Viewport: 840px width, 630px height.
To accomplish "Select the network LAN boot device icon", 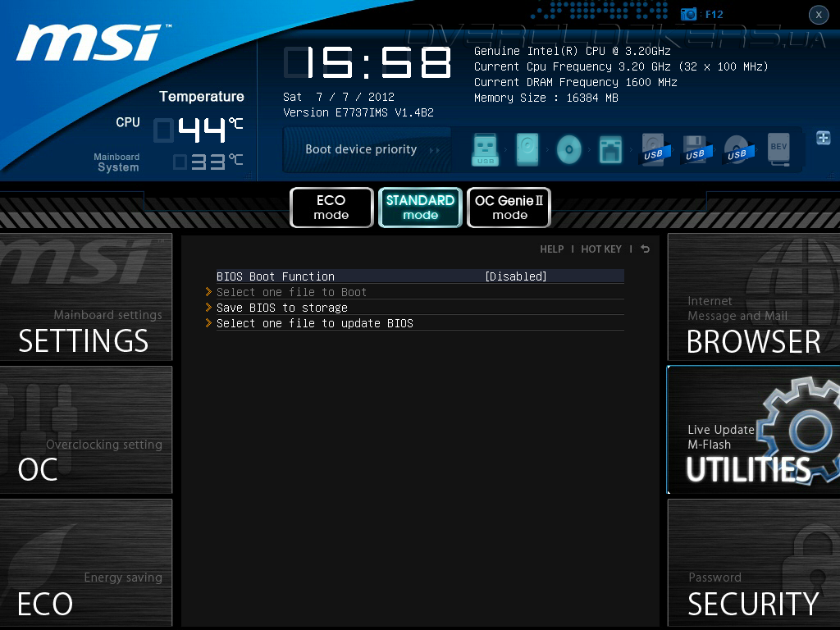I will coord(610,149).
